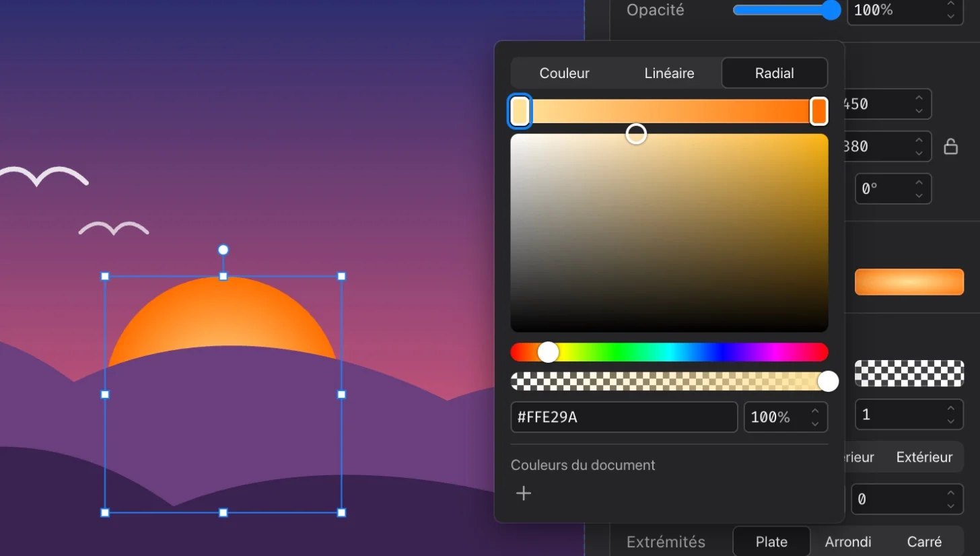Add a document color with plus icon
The image size is (980, 556).
pyautogui.click(x=524, y=493)
